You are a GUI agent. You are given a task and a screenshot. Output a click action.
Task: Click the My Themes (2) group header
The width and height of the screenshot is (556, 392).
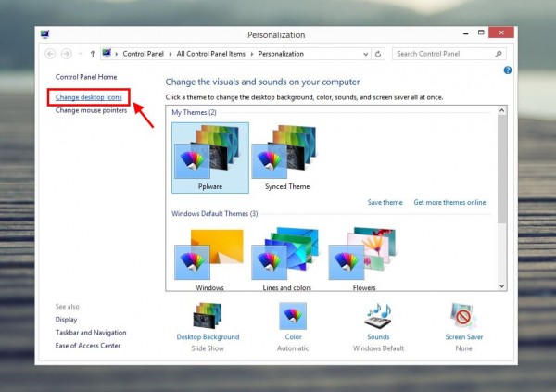click(194, 112)
